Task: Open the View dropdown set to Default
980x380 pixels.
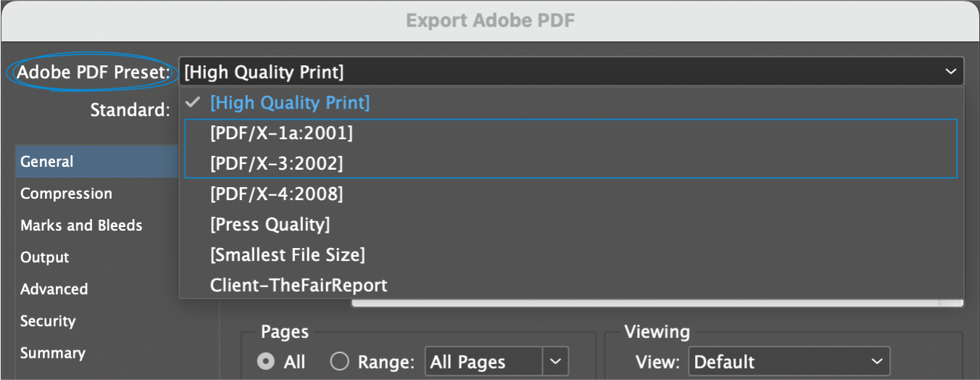Action: [x=789, y=362]
